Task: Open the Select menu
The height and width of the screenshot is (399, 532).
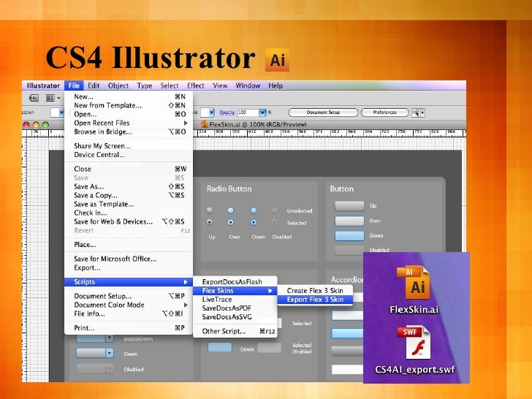Action: [170, 85]
